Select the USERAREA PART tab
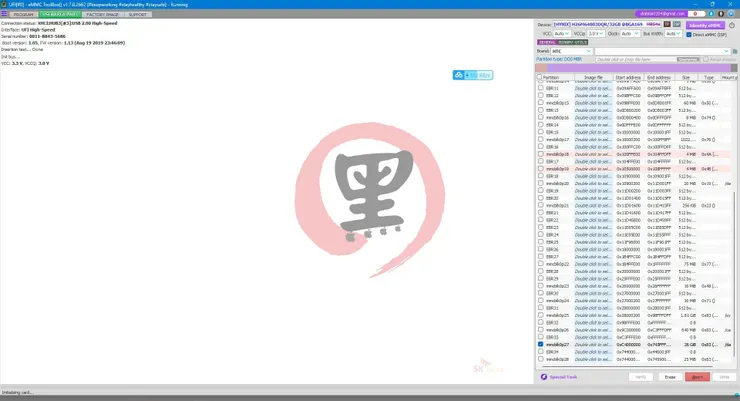The width and height of the screenshot is (740, 401). tap(60, 15)
